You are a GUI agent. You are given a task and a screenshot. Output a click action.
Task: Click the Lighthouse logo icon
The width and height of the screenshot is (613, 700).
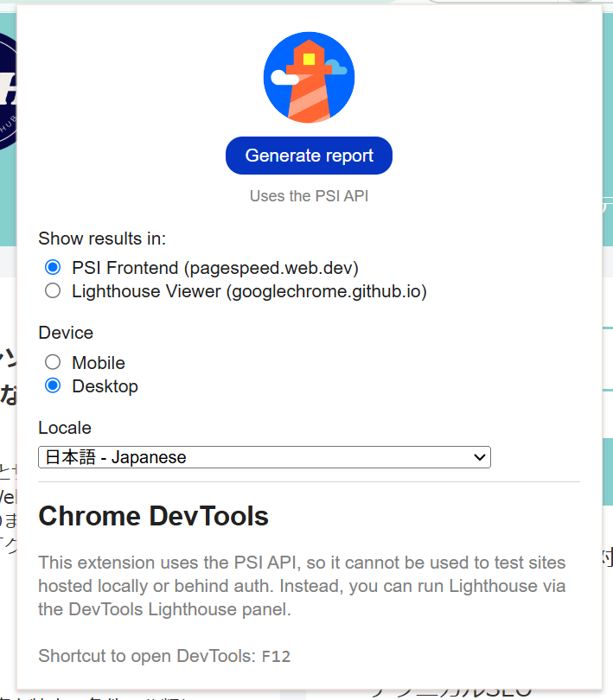click(309, 77)
